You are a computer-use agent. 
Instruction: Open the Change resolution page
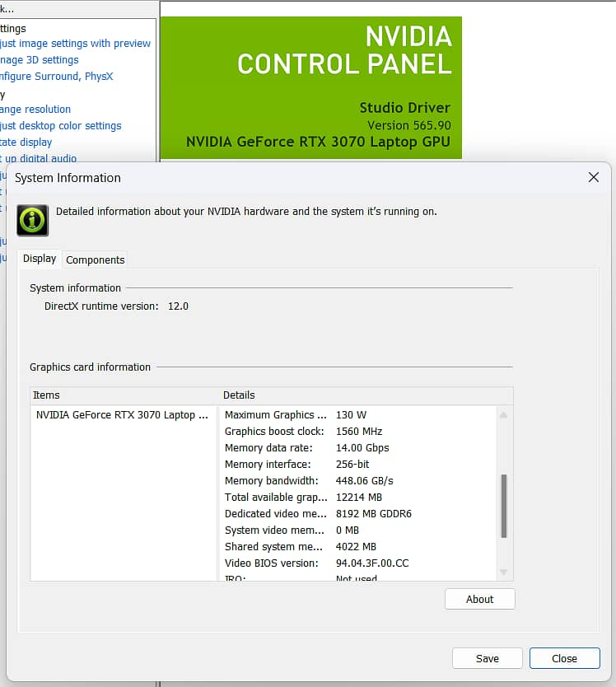35,110
